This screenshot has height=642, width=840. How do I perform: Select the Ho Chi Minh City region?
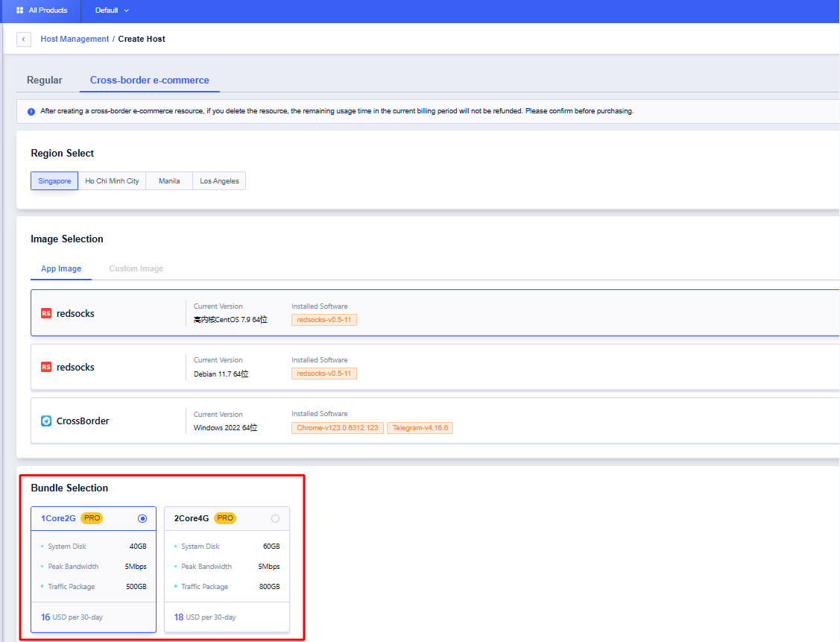click(112, 181)
